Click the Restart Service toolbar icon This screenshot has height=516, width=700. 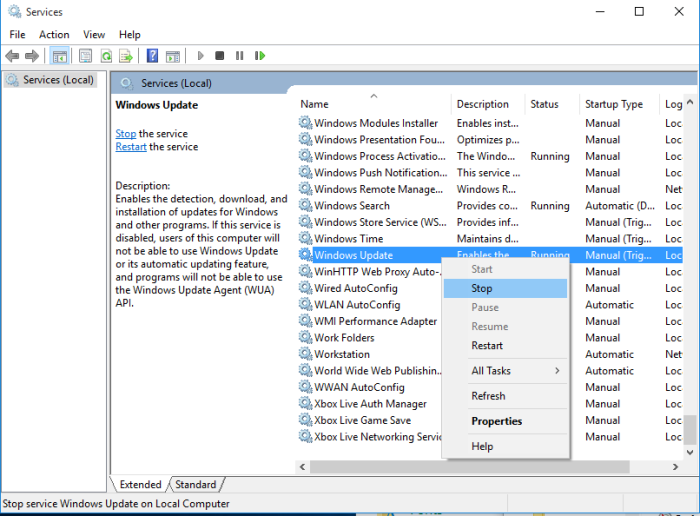point(260,56)
